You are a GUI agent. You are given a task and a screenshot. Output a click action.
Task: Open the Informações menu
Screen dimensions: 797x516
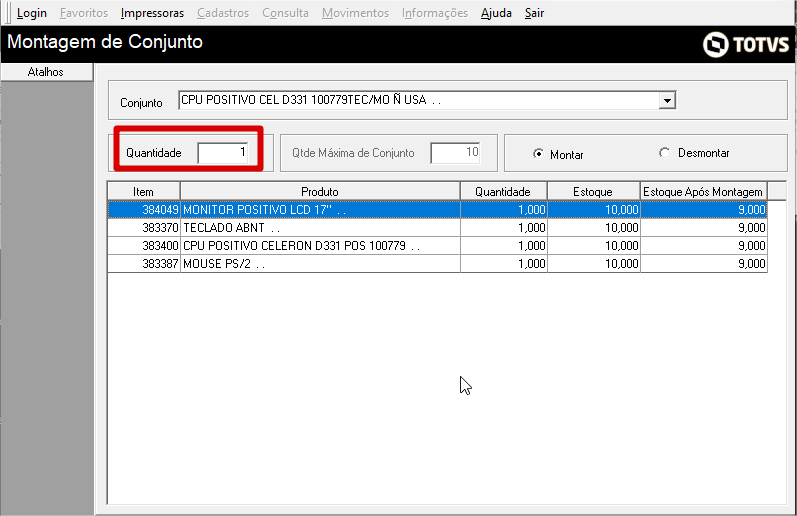[435, 13]
